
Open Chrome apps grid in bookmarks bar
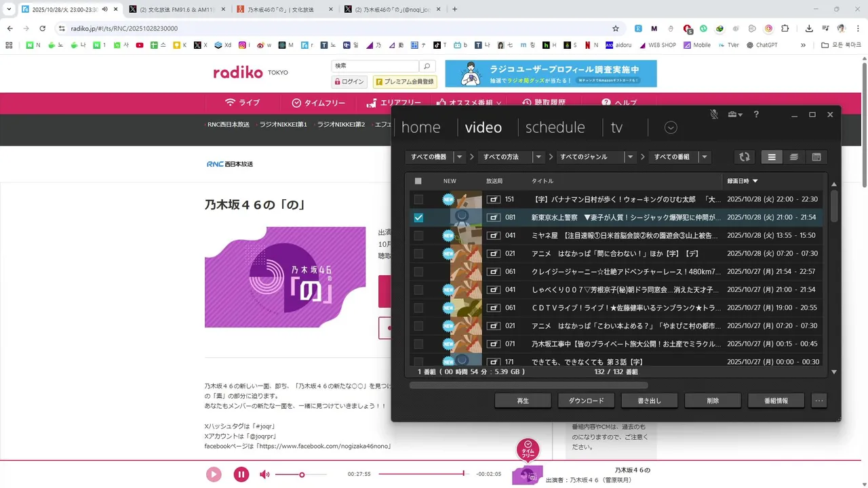(9, 45)
